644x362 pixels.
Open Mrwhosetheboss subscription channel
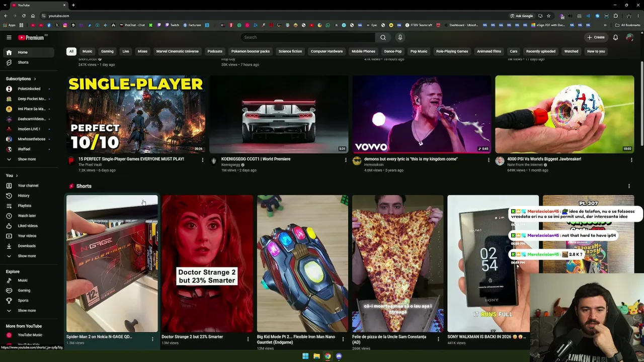tap(29, 139)
